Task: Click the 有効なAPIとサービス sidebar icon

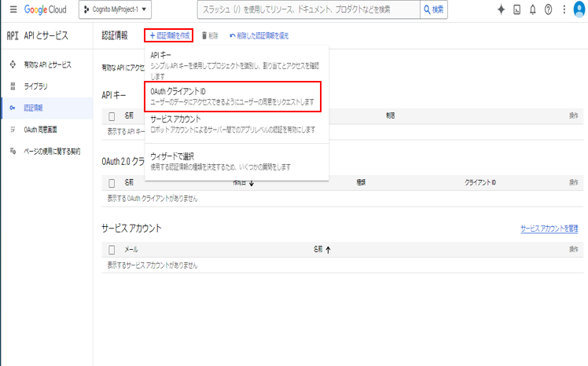Action: coord(13,64)
